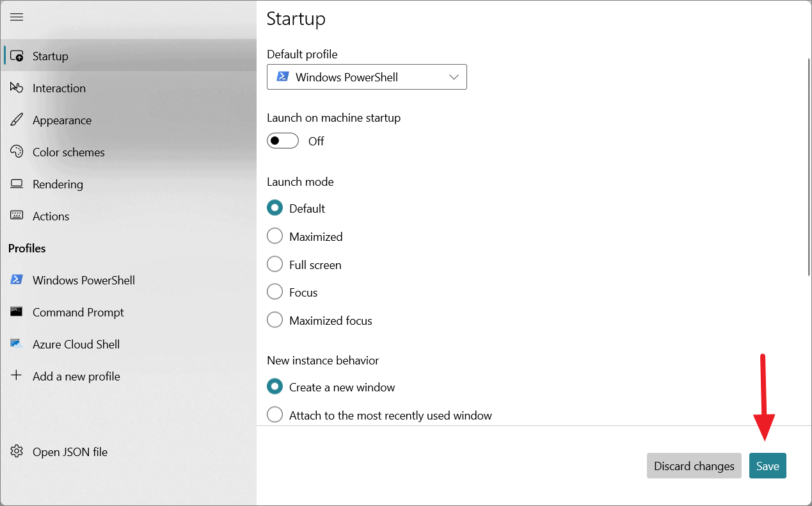Viewport: 812px width, 506px height.
Task: Click the Windows PowerShell profile icon
Action: point(17,280)
